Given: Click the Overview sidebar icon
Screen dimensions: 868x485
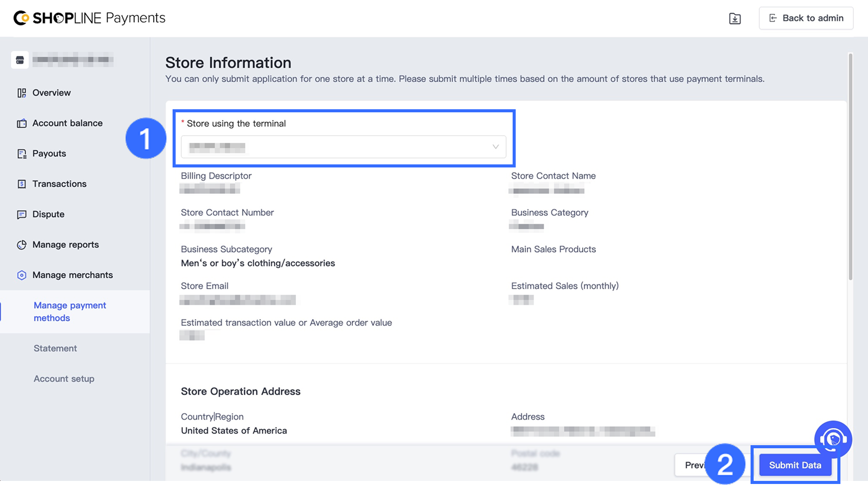Looking at the screenshot, I should [21, 93].
